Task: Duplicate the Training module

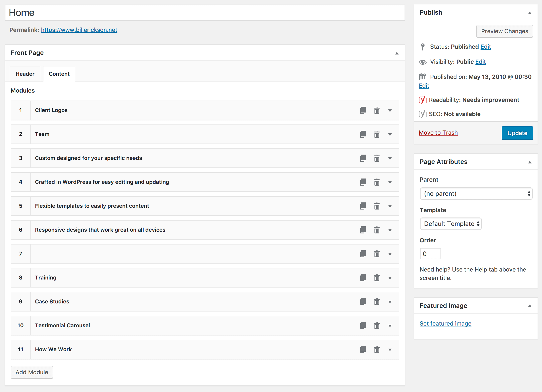Action: 363,278
